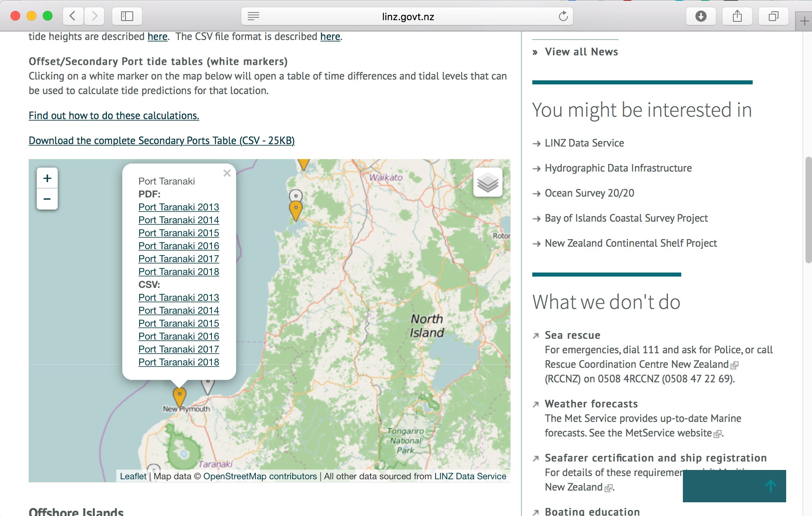Reload the linz.govt.nz page
812x516 pixels.
[563, 16]
